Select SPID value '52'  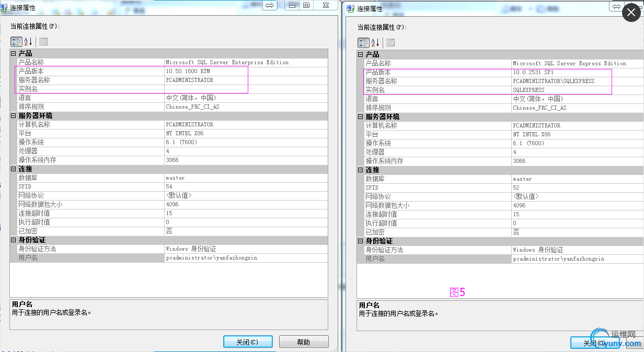click(516, 187)
